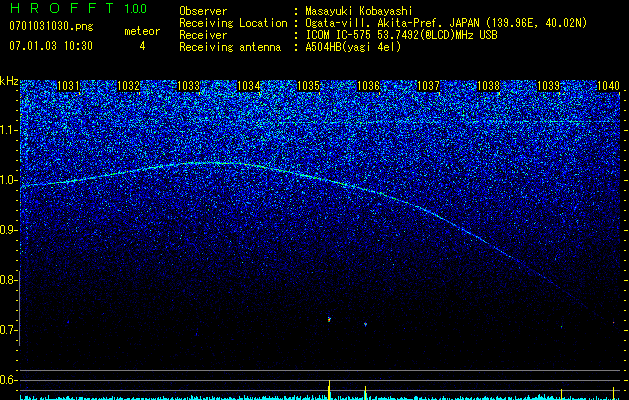Click the 1039 time marker
629x400 pixels.
pos(548,86)
